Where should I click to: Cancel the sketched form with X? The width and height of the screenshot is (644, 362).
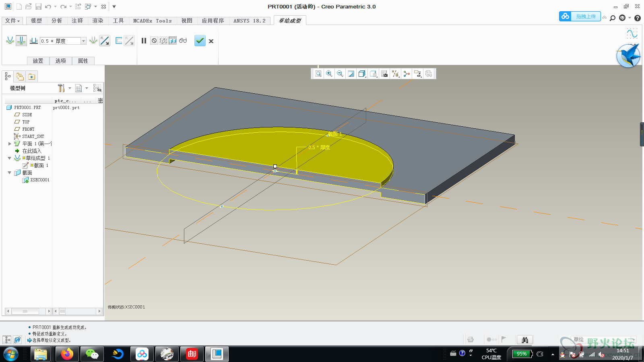pos(211,41)
